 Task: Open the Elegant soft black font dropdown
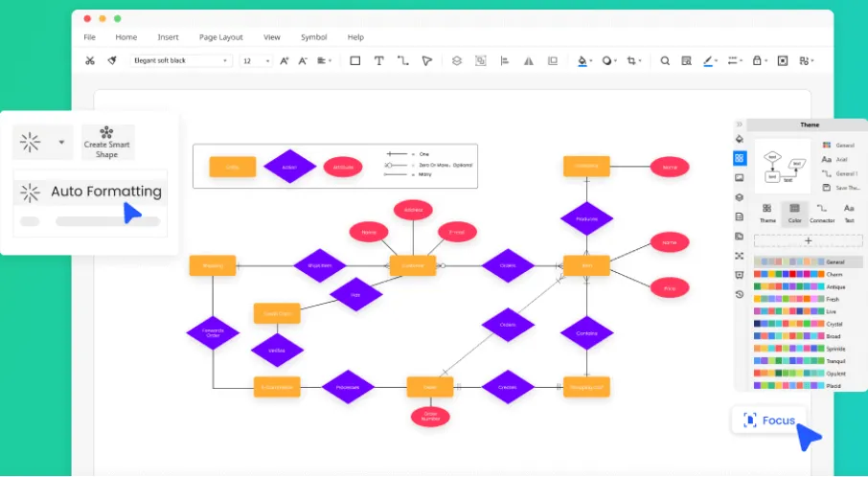tap(181, 60)
